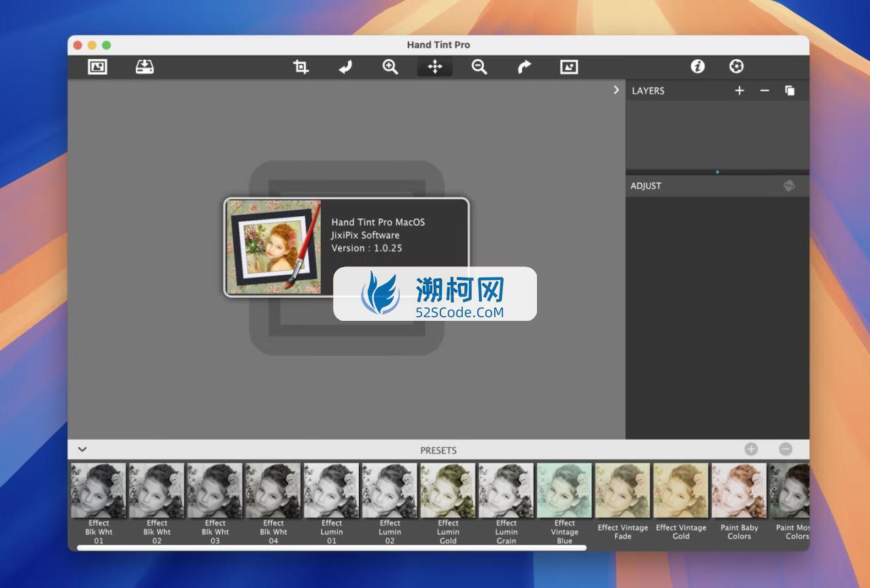Apply the Effect Blk Wht 03 preset

[x=215, y=504]
